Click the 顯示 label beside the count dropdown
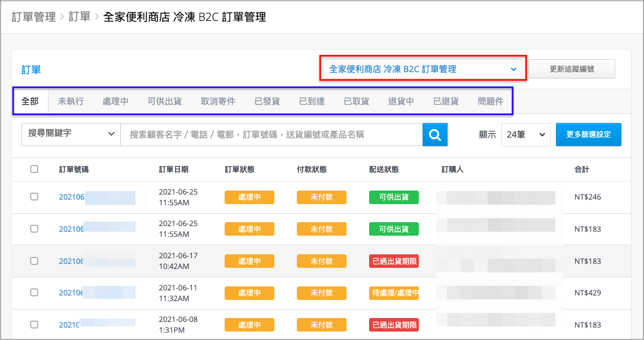Image resolution: width=644 pixels, height=340 pixels. coord(488,135)
